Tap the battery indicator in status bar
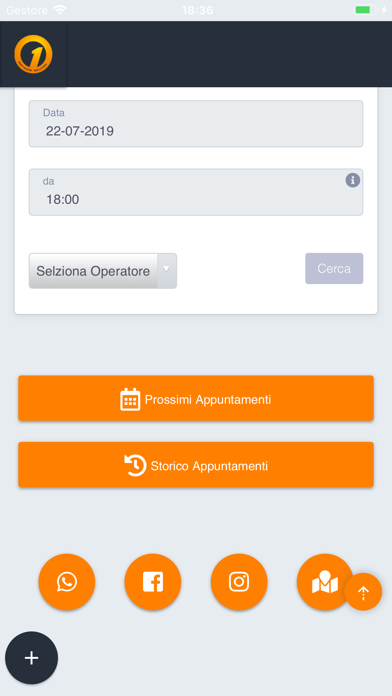392x696 pixels. click(365, 10)
